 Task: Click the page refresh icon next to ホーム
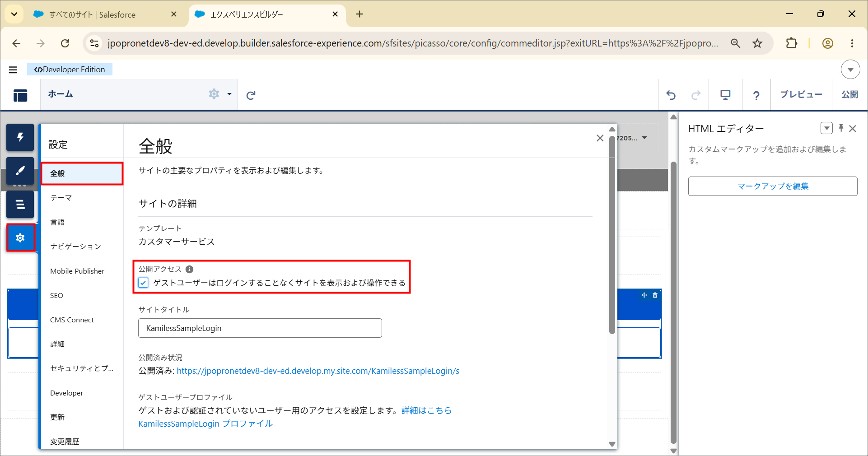251,95
